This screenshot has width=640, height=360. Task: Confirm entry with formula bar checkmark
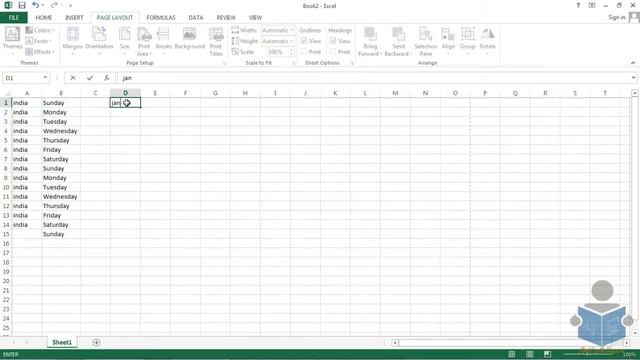(x=90, y=78)
